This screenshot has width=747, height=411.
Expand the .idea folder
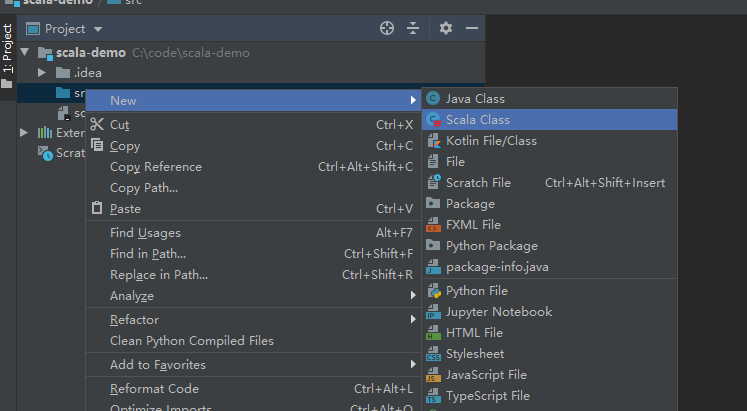42,72
